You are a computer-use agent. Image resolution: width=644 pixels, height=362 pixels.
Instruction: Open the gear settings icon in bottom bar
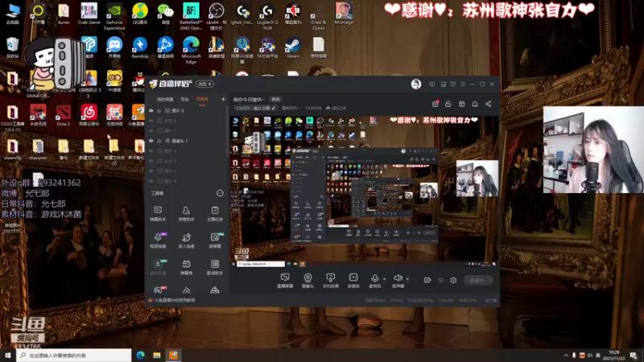click(x=453, y=280)
